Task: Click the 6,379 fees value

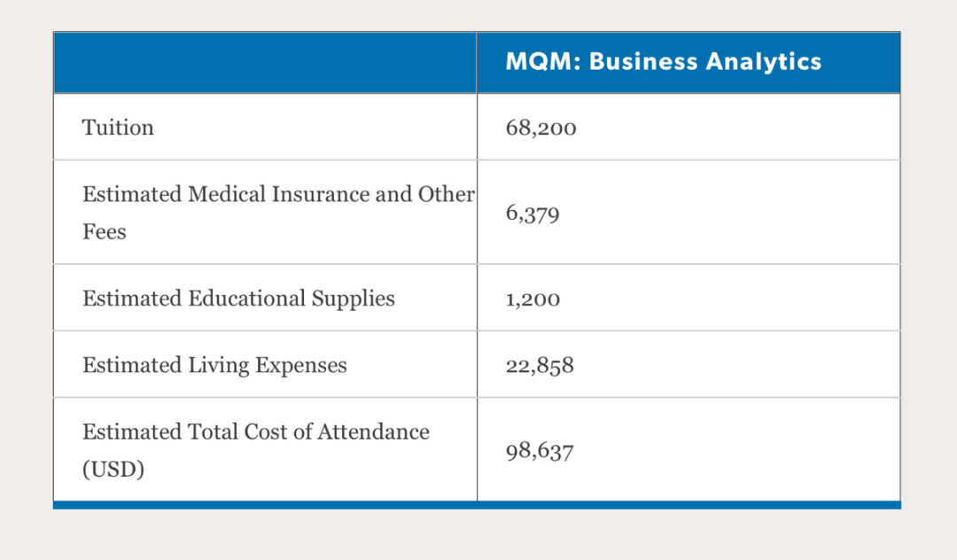Action: click(533, 214)
